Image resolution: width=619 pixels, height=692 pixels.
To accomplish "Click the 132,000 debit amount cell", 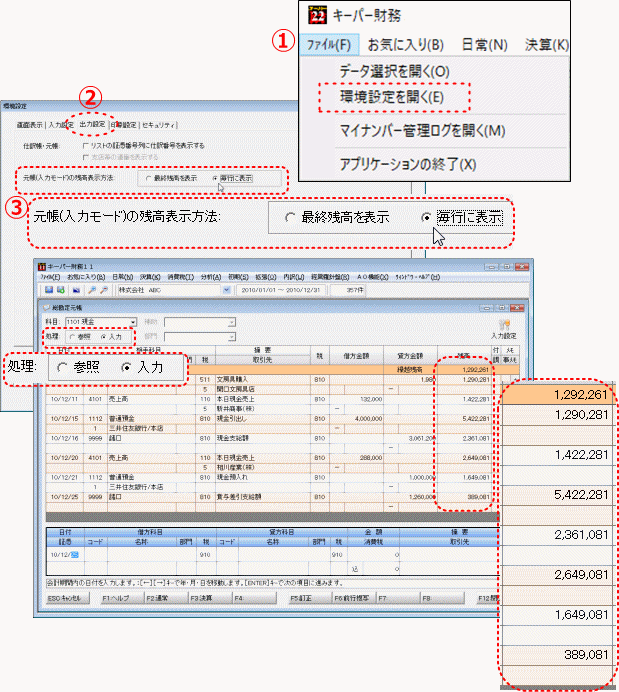I will [x=356, y=399].
